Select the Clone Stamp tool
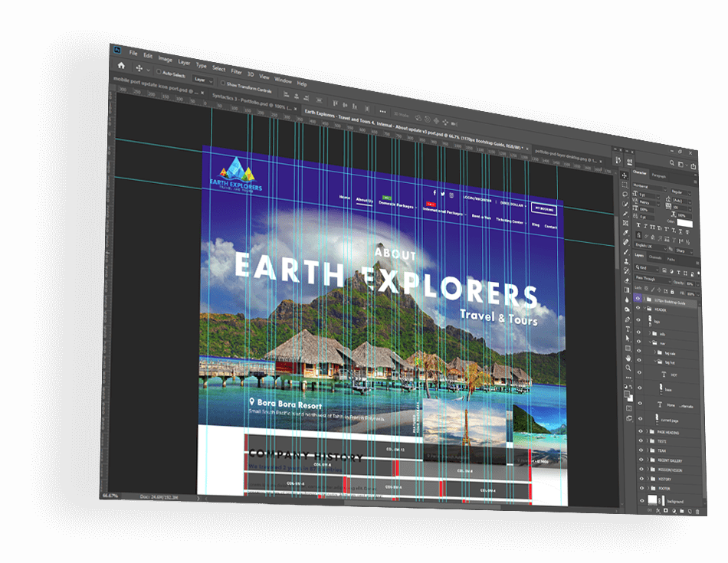Screen dimensions: 728x563 click(626, 261)
